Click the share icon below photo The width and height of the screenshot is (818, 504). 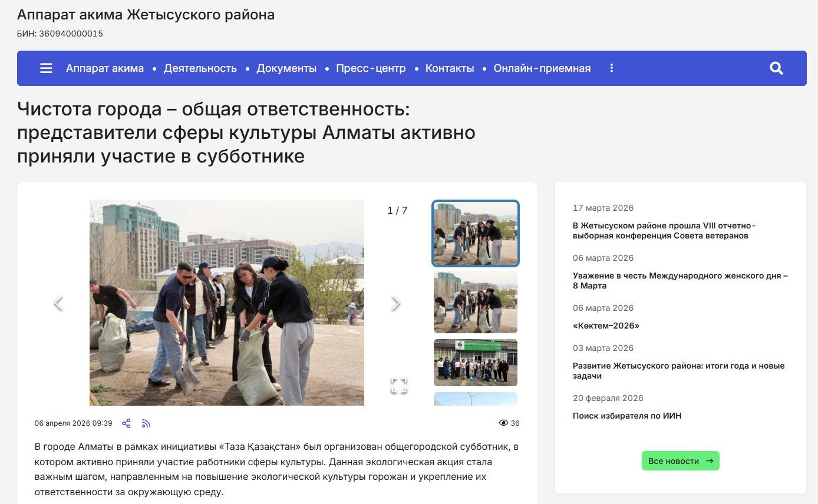pos(126,423)
